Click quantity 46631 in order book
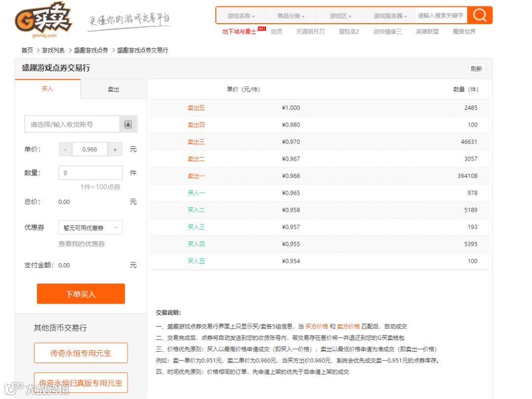This screenshot has height=399, width=532. pyautogui.click(x=469, y=142)
